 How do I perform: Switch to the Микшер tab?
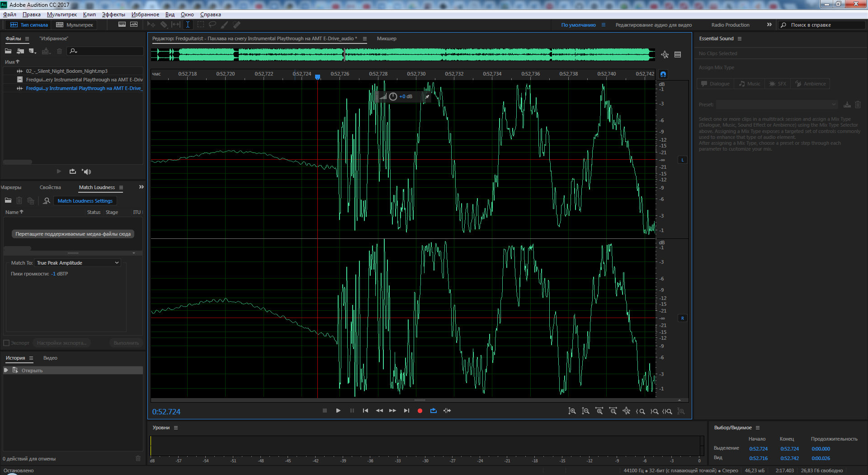(x=387, y=38)
